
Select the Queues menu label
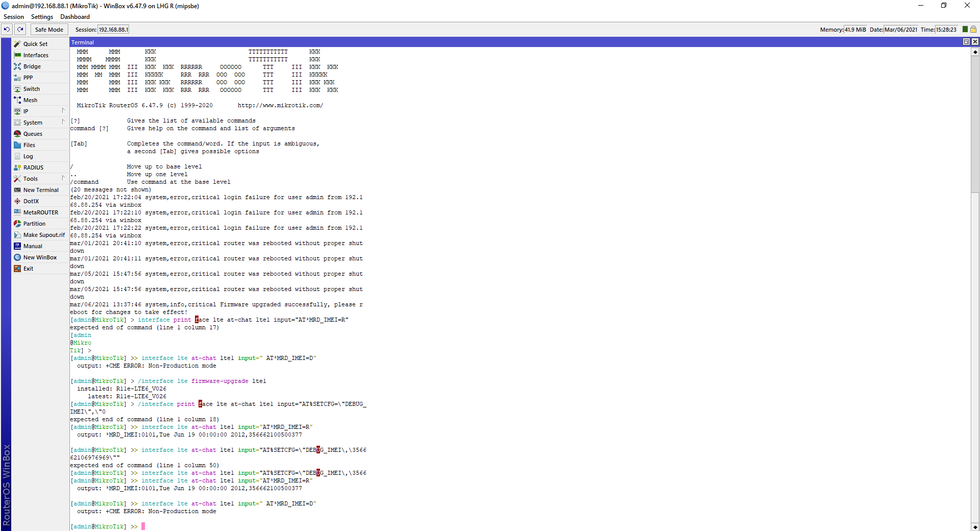coord(33,134)
